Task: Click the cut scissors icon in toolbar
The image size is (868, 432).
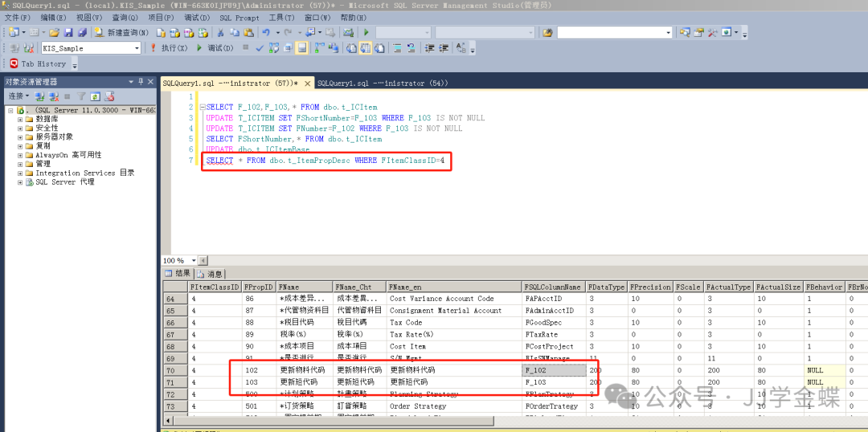Action: [221, 33]
